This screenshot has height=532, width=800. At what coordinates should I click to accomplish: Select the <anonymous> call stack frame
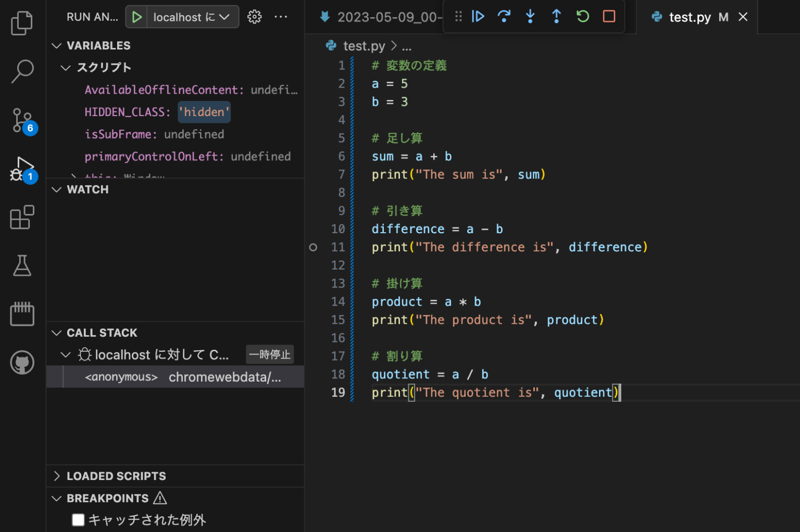[x=121, y=377]
